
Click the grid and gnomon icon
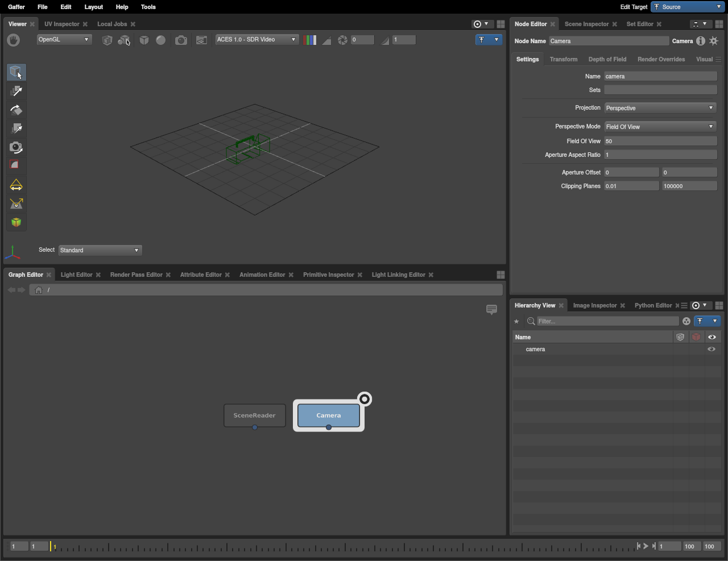click(x=201, y=40)
